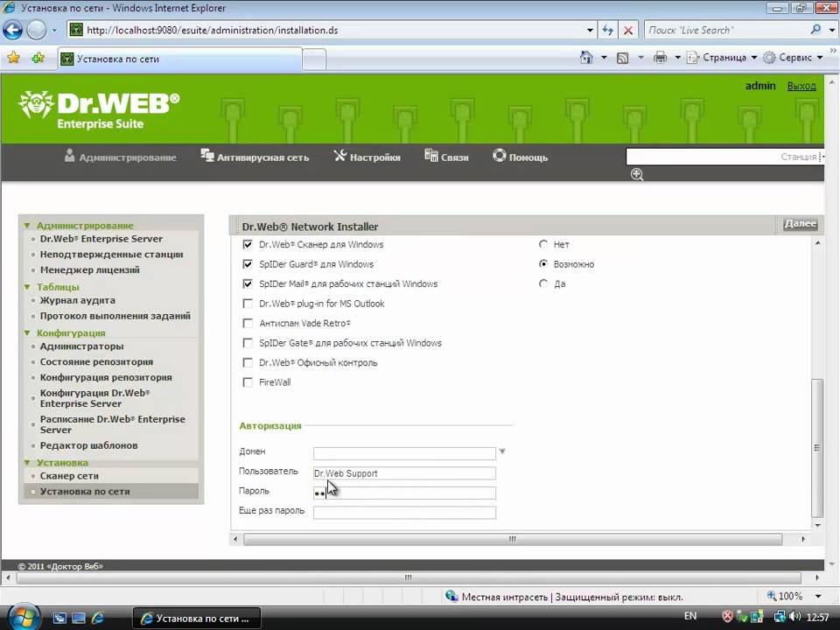Check Антиспам Vade Retro
840x630 pixels.
tap(248, 324)
